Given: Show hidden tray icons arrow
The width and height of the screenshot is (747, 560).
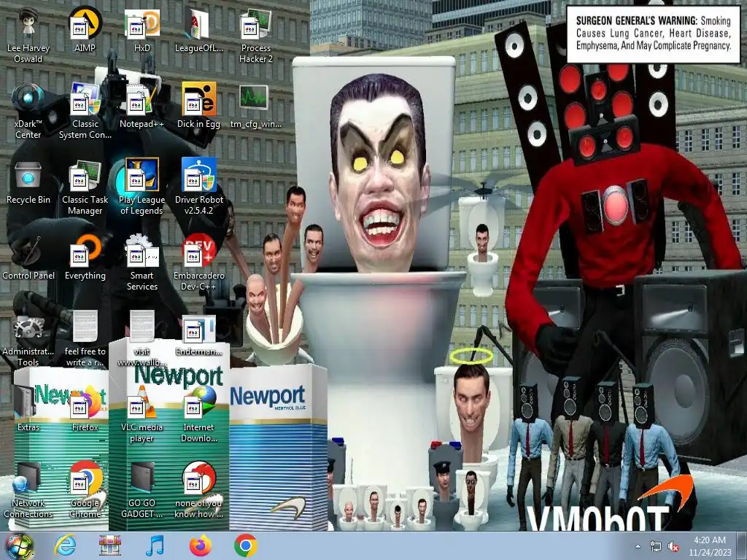Looking at the screenshot, I should tap(638, 546).
